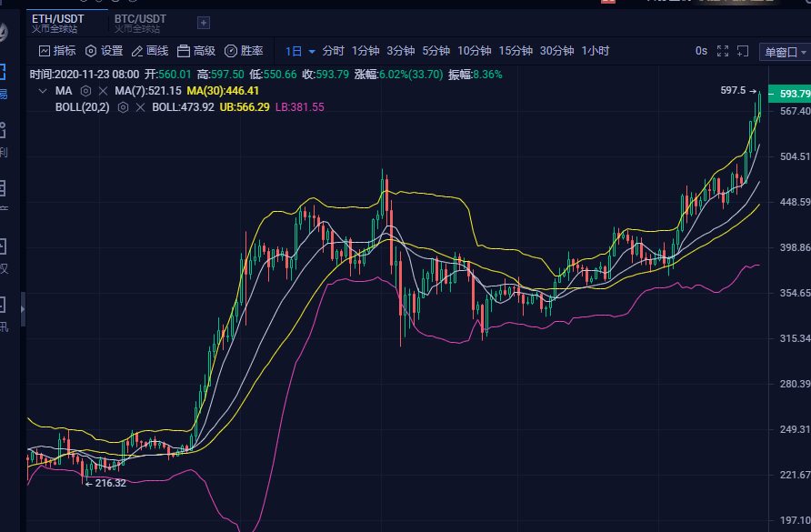Select the MA(7):521.15 value
Image resolution: width=811 pixels, height=532 pixels.
click(x=148, y=91)
